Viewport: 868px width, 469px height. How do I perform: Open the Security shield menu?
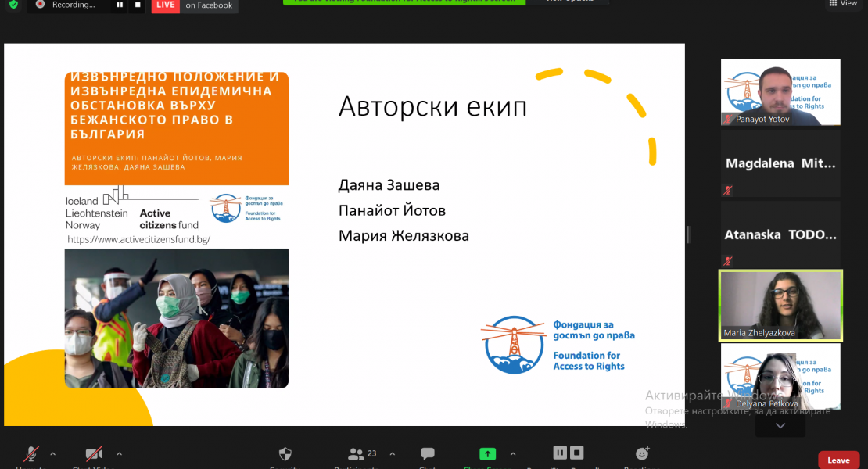pos(285,455)
